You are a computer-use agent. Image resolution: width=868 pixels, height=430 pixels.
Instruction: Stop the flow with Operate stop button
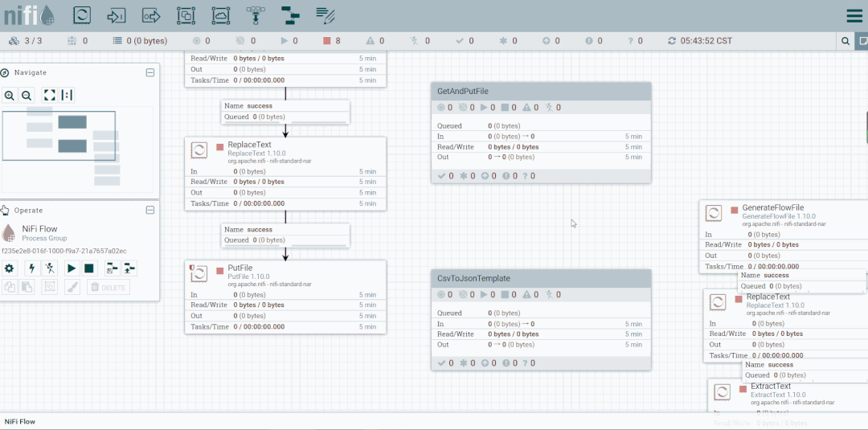[x=88, y=269]
